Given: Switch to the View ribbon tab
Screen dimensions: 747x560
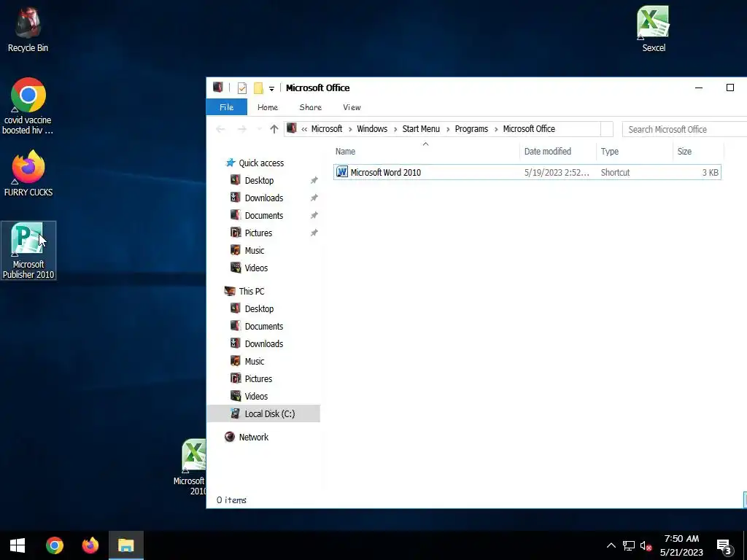Looking at the screenshot, I should 352,107.
